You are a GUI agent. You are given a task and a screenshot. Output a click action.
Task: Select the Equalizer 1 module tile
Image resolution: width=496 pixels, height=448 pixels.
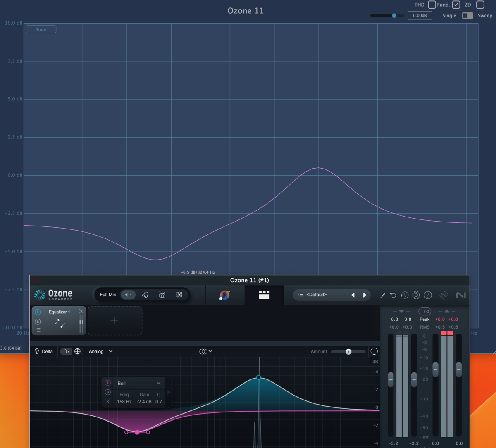pos(59,320)
